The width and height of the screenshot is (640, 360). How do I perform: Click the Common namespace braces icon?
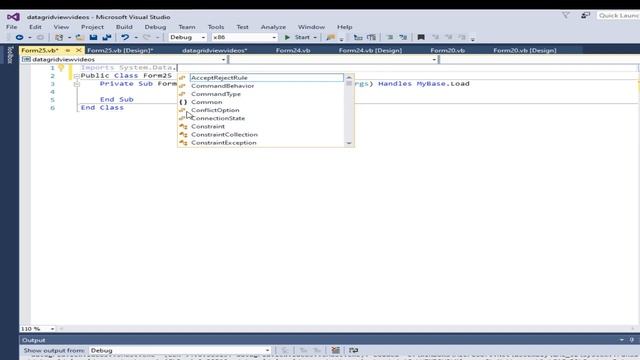(183, 102)
